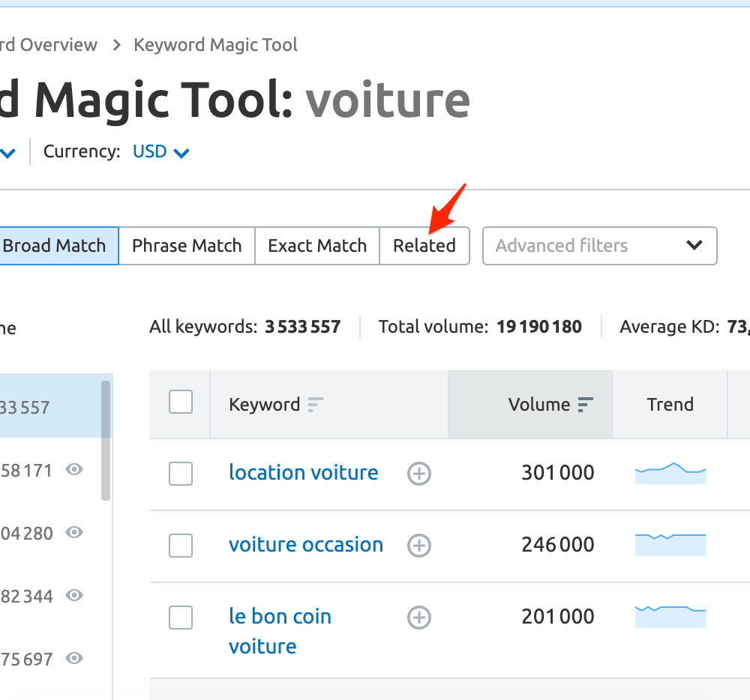Go to Keyword Magic Tool breadcrumb
Image resolution: width=750 pixels, height=700 pixels.
[x=215, y=45]
